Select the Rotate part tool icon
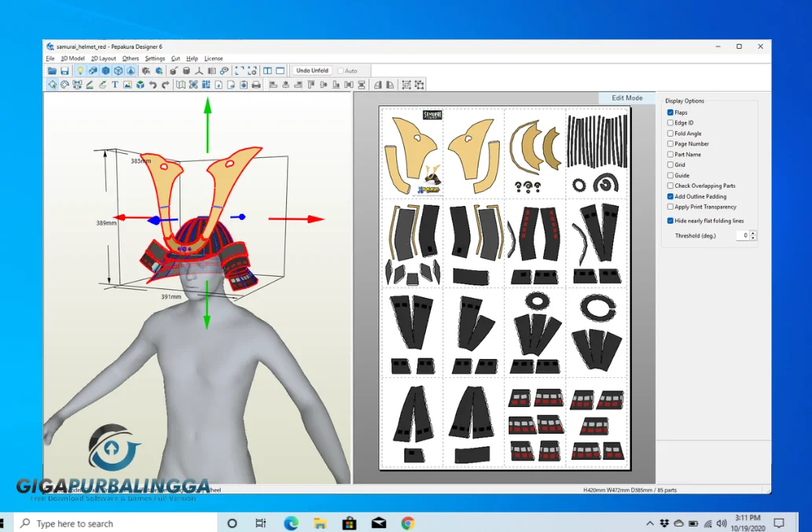This screenshot has height=532, width=812. tap(64, 84)
